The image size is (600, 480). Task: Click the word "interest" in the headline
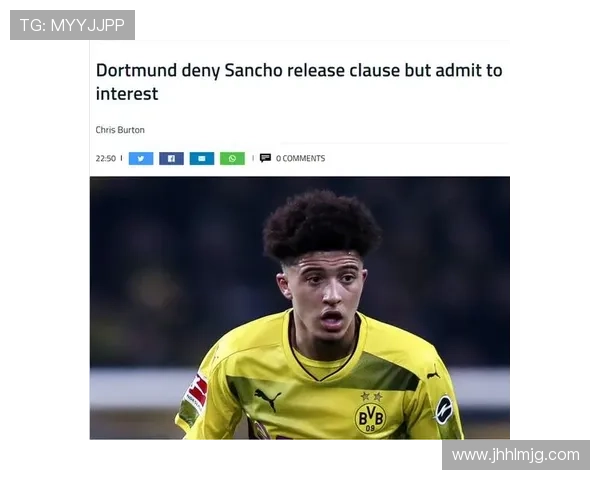coord(127,94)
